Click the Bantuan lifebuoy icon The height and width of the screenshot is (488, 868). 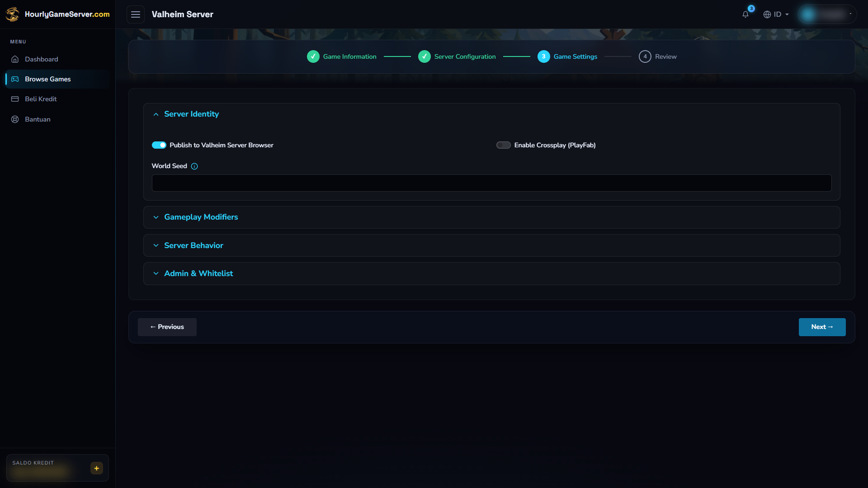(15, 119)
